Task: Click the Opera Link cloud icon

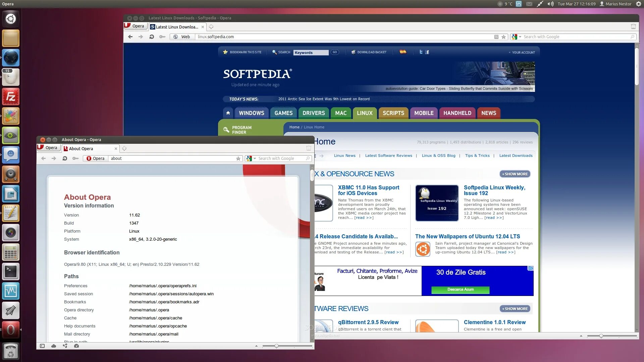Action: click(x=54, y=346)
